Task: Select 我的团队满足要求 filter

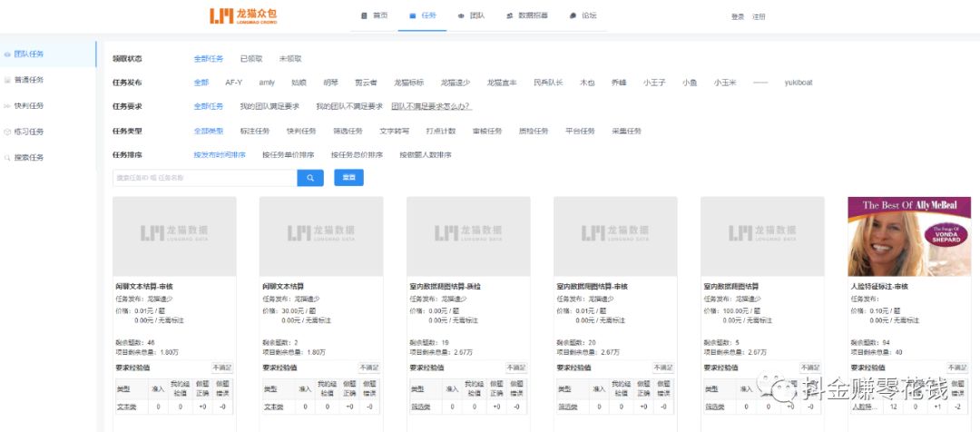Action: [x=269, y=106]
